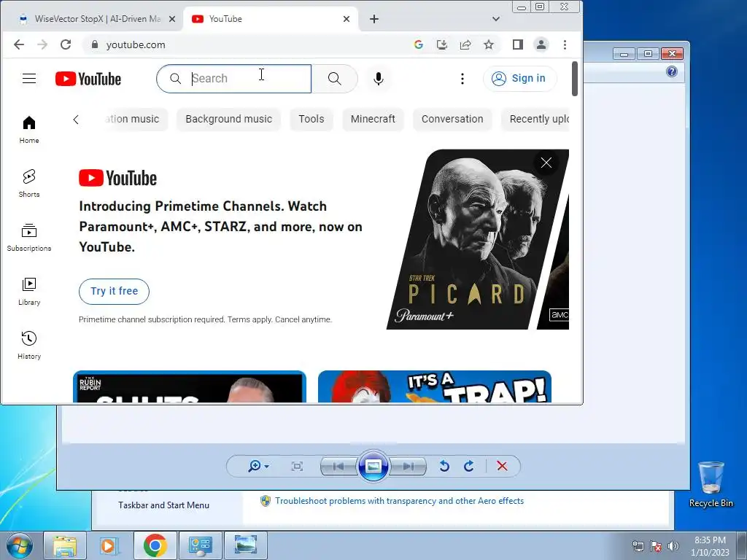Open a new Chrome tab
The image size is (747, 560).
(x=374, y=19)
